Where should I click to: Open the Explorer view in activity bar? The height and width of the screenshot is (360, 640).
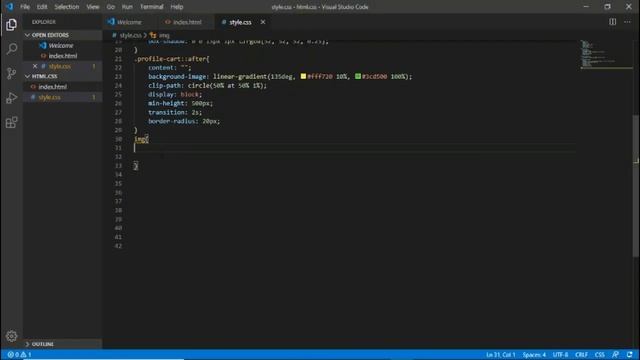point(11,25)
